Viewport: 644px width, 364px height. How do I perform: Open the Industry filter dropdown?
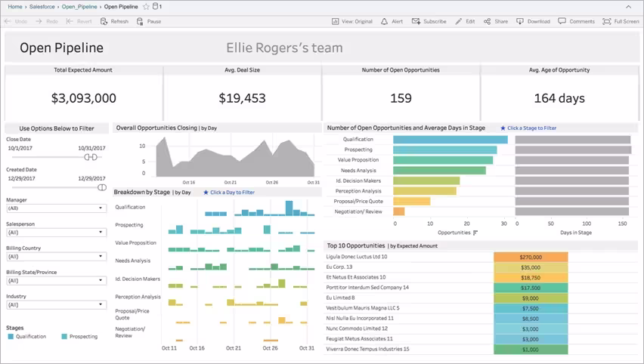tap(56, 305)
